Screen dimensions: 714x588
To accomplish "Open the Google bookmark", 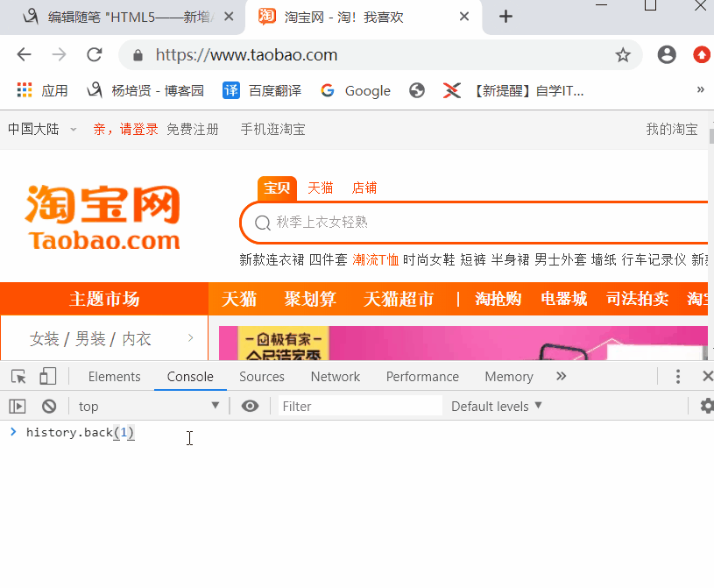I will (356, 90).
